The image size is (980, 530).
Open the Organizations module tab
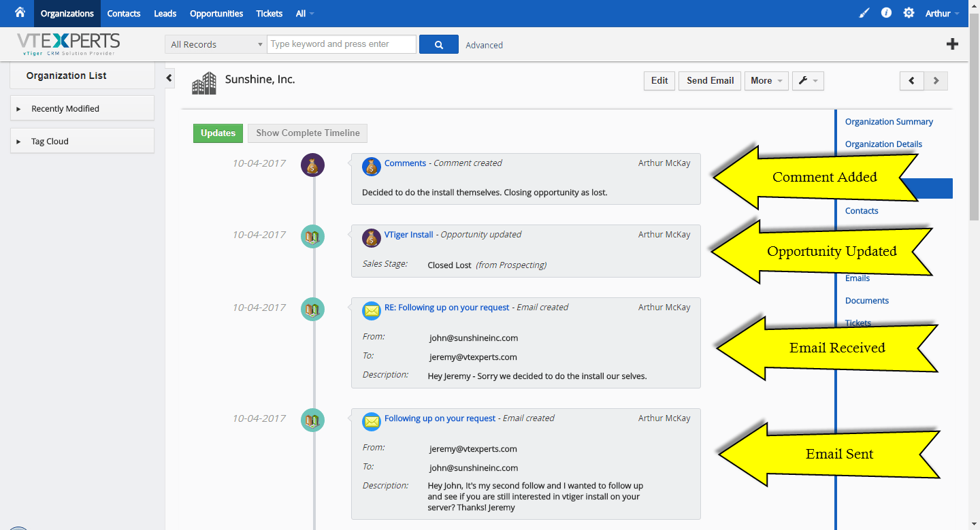67,12
